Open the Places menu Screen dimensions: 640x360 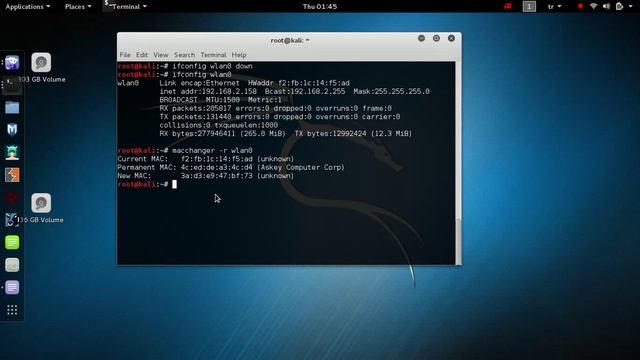[x=78, y=7]
